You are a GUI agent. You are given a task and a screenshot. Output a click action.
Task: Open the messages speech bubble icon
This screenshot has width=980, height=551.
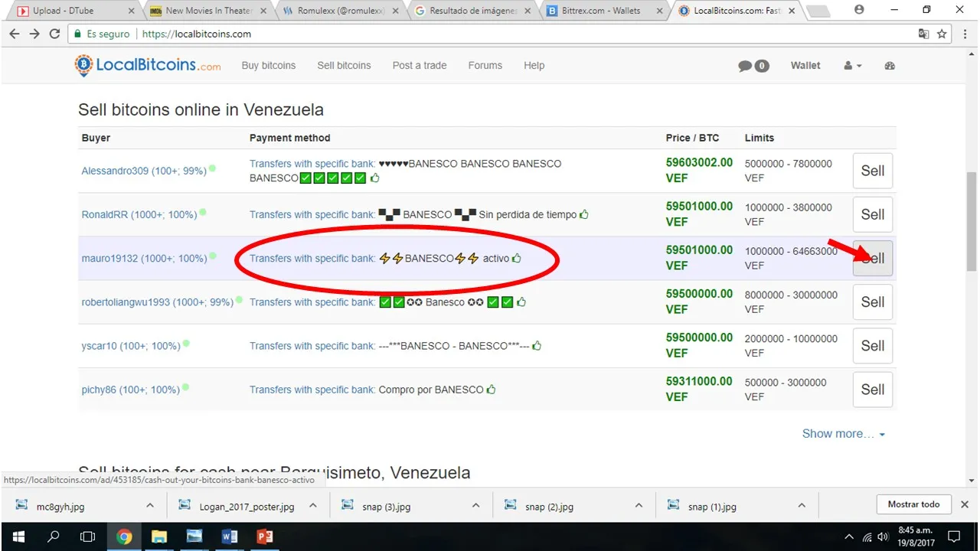pos(745,66)
